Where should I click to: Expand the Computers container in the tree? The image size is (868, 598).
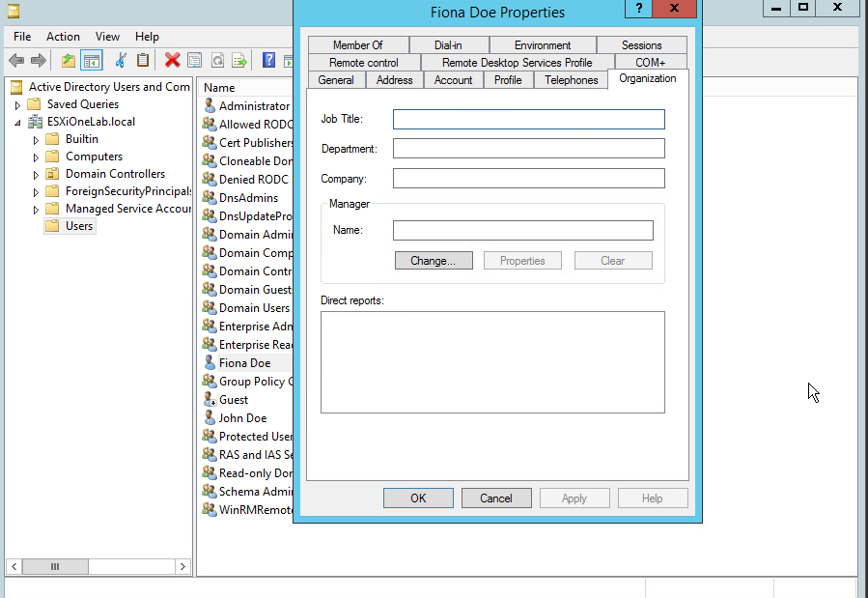click(35, 156)
